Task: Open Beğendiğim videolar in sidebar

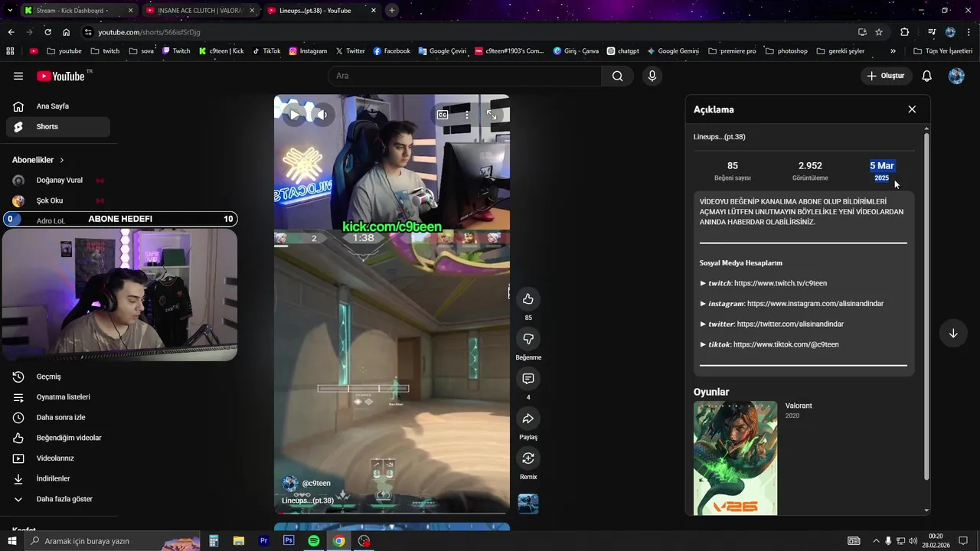Action: (57, 438)
